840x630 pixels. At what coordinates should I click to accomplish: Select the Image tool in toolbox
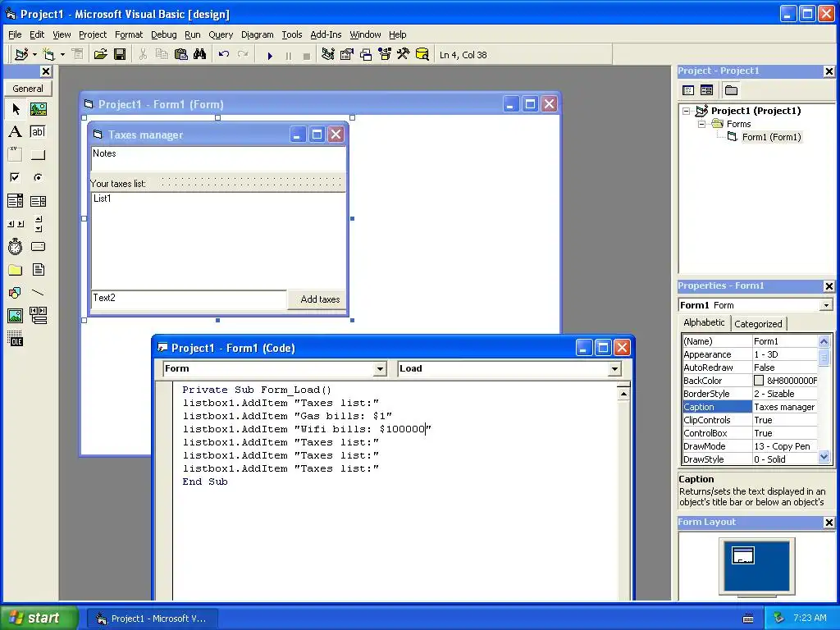click(x=16, y=316)
